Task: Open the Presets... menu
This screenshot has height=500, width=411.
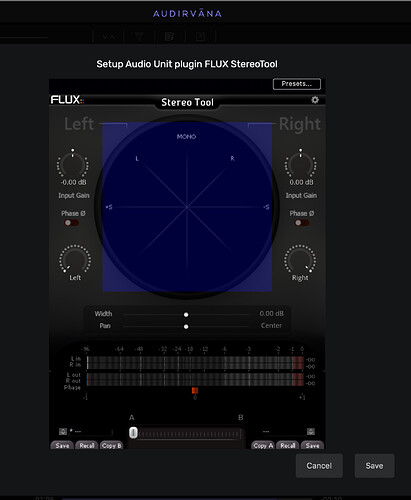Action: pyautogui.click(x=297, y=84)
